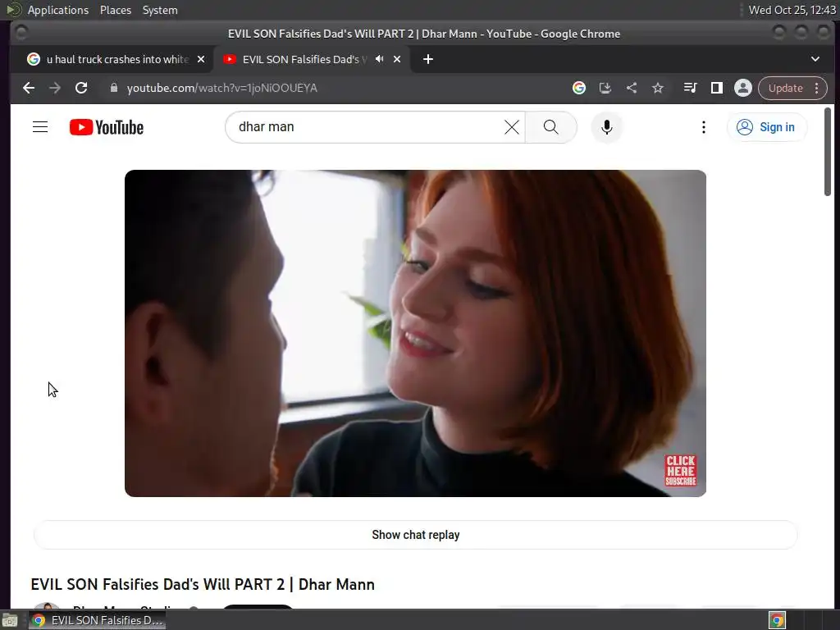Open the System menu

[160, 10]
